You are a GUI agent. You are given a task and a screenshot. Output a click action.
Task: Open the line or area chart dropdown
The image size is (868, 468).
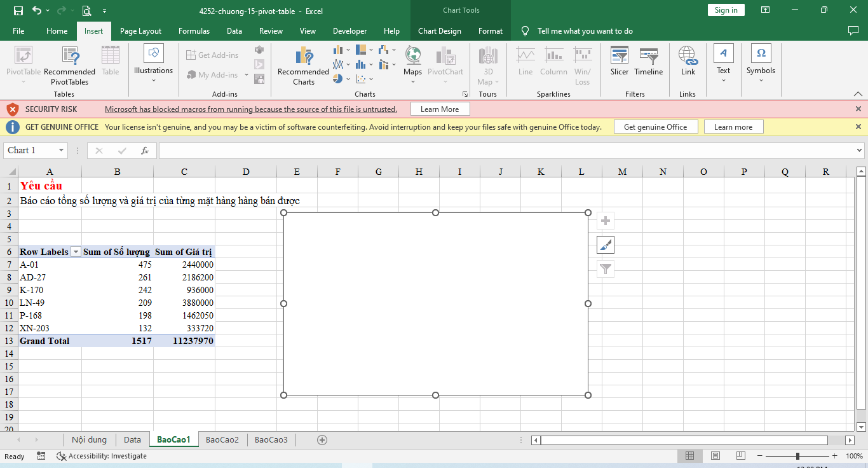[341, 64]
